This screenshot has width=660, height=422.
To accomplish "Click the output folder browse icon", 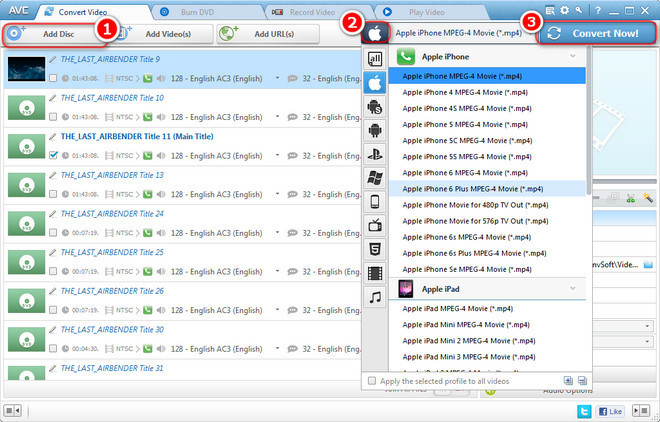I will (x=648, y=265).
